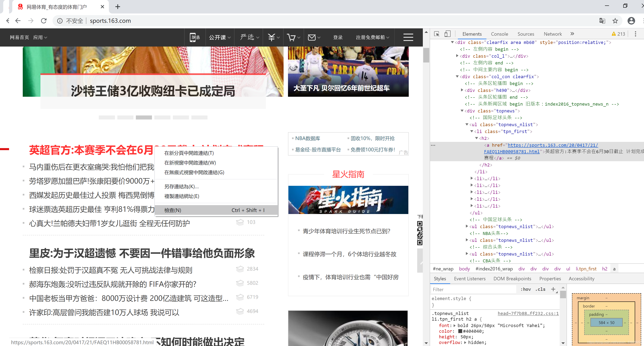Select li.tpn_first in the DOM breadcrumb
The image size is (644, 346).
[x=586, y=269]
